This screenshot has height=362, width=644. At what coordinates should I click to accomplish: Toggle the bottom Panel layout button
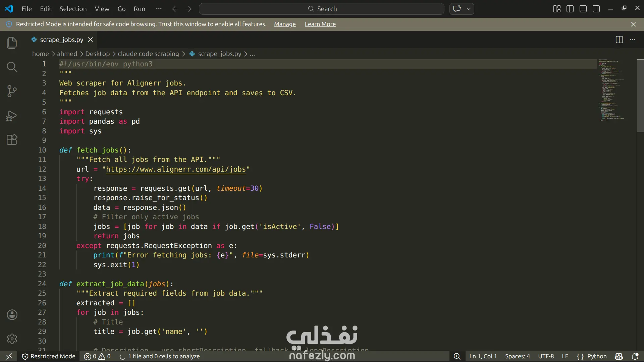pyautogui.click(x=583, y=9)
